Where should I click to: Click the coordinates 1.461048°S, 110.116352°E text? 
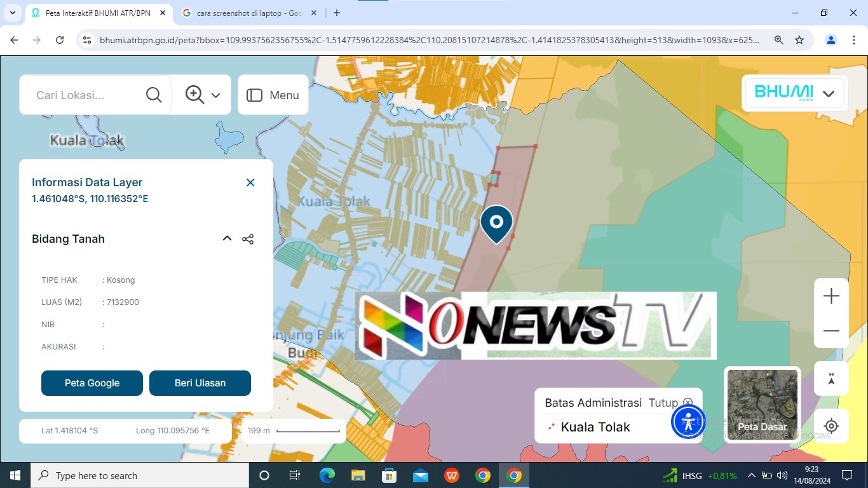tap(90, 199)
